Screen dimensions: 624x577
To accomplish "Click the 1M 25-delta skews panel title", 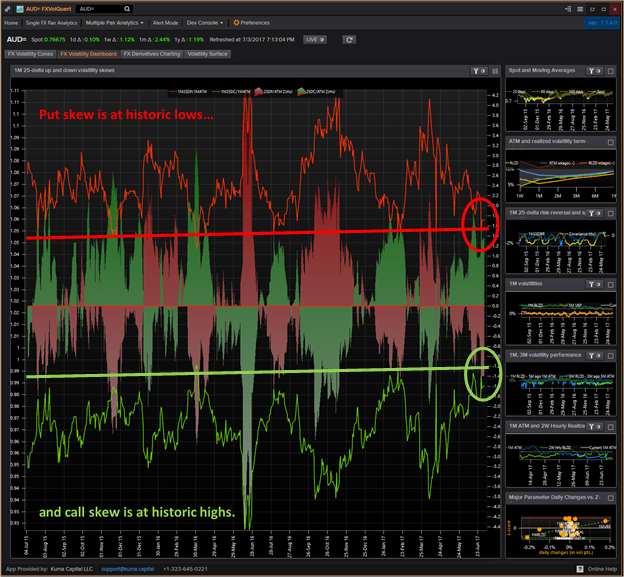I will [x=64, y=70].
